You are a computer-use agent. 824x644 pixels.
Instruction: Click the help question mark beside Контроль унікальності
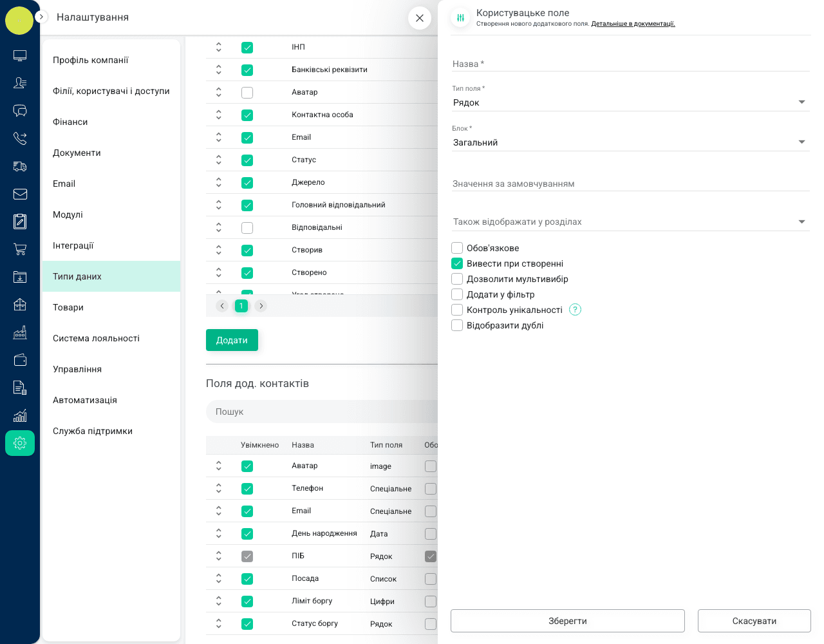[x=576, y=310]
